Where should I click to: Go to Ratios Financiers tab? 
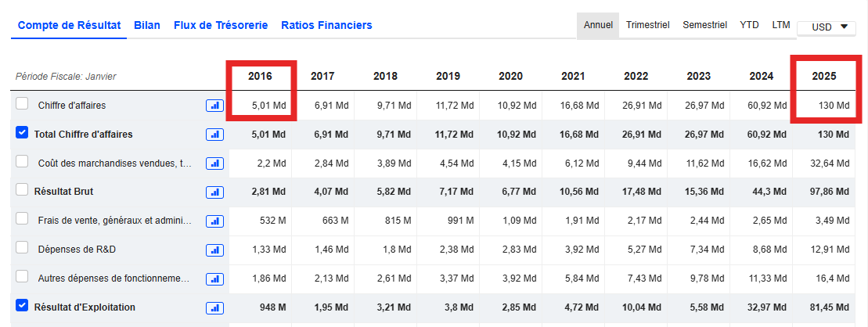pos(326,25)
